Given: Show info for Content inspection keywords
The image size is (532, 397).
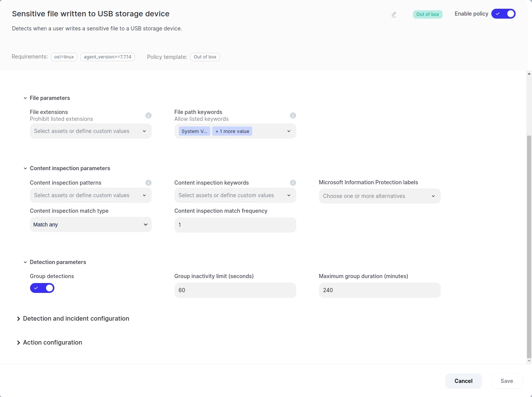Looking at the screenshot, I should [293, 183].
